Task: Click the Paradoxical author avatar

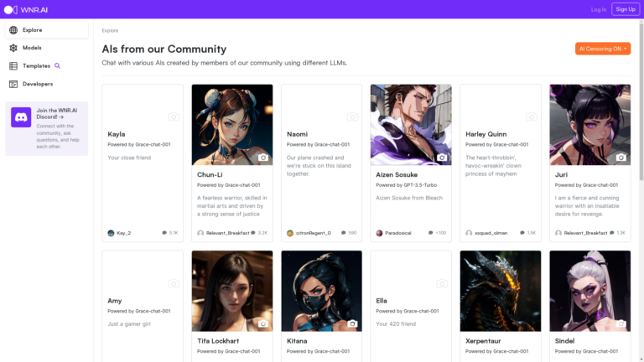Action: (x=379, y=233)
